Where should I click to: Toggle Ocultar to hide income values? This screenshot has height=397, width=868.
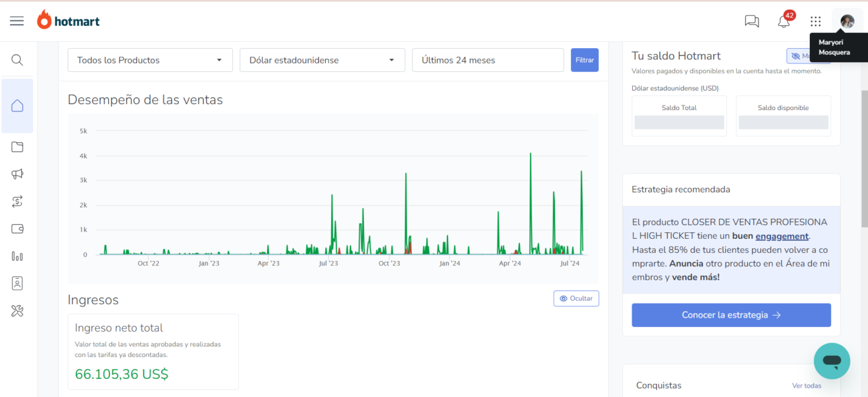pyautogui.click(x=576, y=298)
